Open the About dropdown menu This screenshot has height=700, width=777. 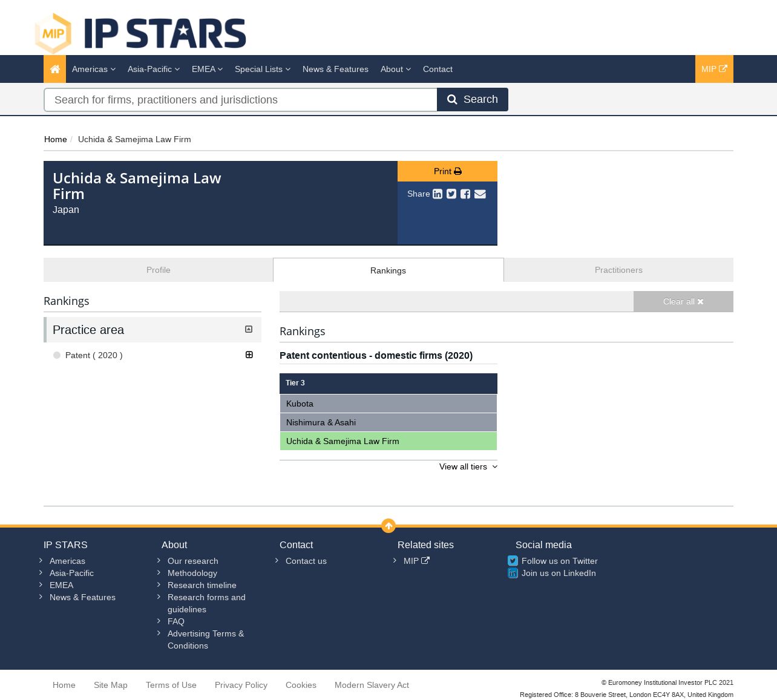tap(396, 69)
